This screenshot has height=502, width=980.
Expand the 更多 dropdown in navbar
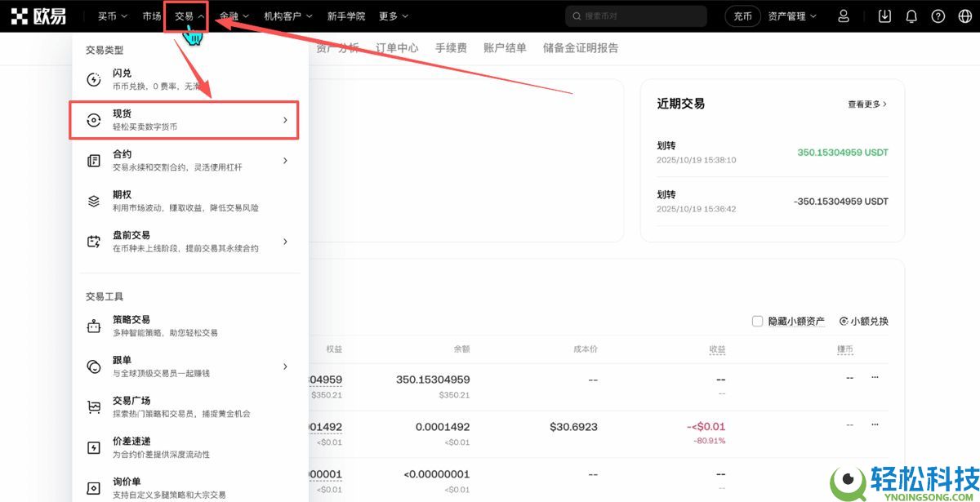point(390,16)
